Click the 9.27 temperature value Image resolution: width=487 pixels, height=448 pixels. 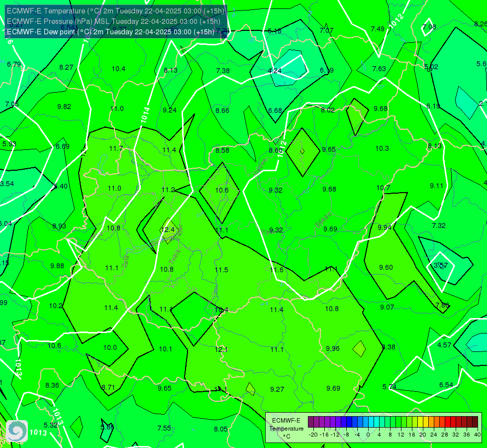277,389
